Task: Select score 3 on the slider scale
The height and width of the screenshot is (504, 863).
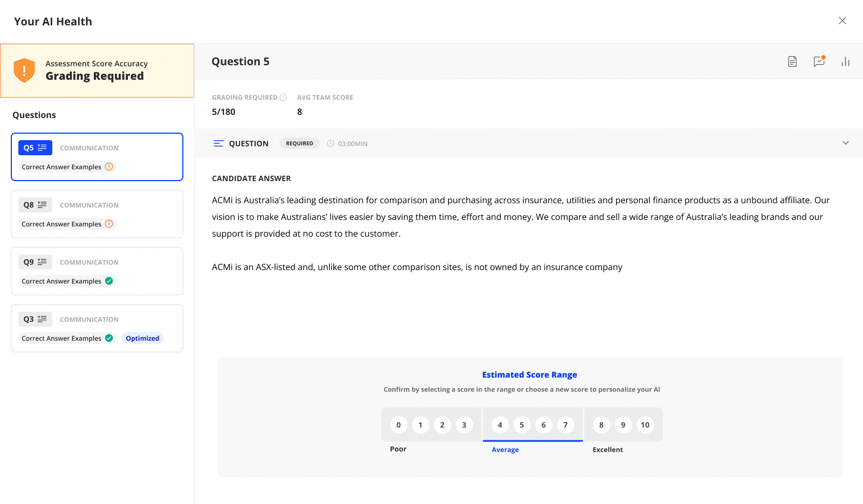Action: click(464, 425)
